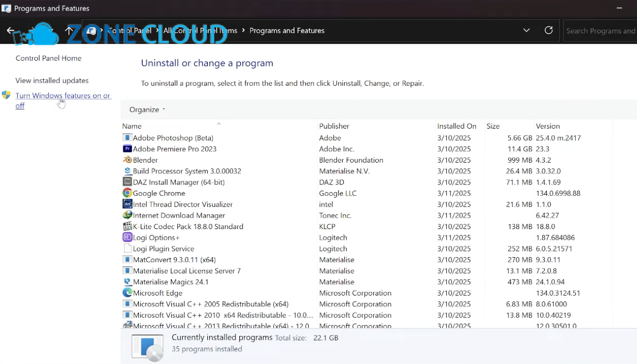Open the address bar history dropdown
This screenshot has width=637, height=364.
tap(526, 31)
